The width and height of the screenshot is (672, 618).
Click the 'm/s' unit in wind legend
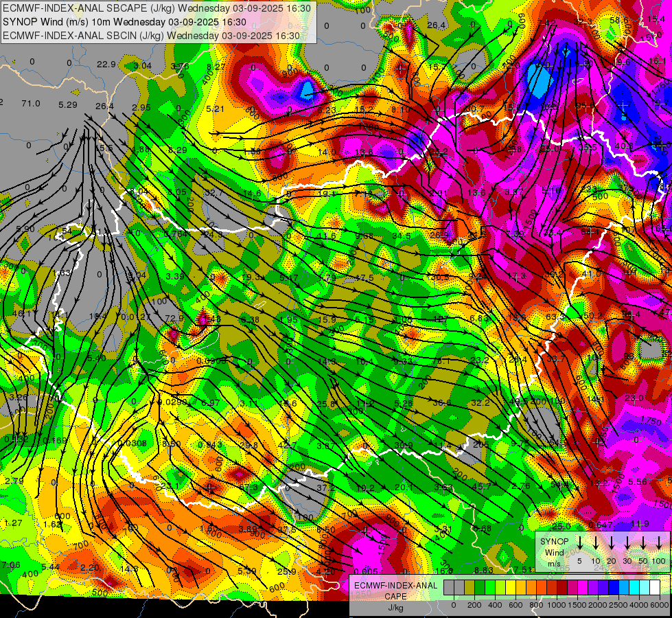click(554, 564)
